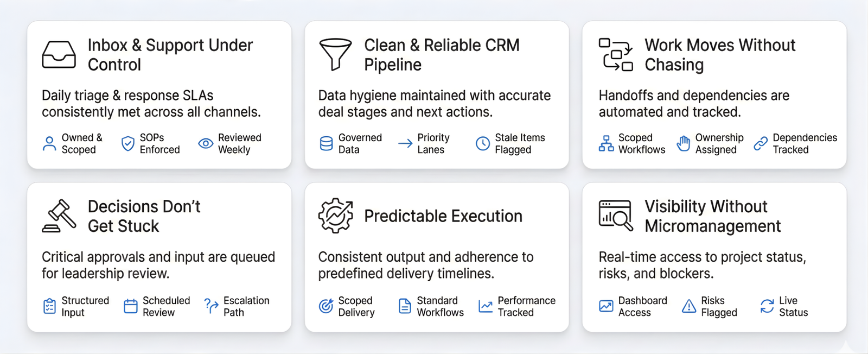868x354 pixels.
Task: Click the eye icon for Reviewed Weekly
Action: 206,143
